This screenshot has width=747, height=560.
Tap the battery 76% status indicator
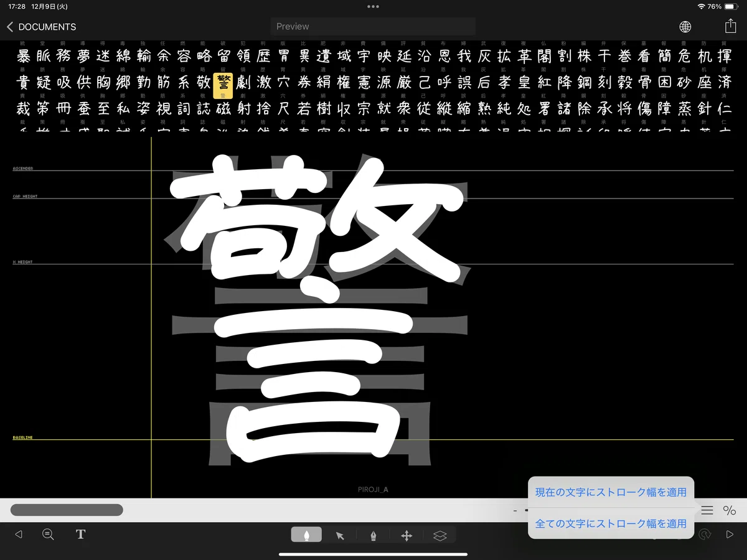coord(723,6)
